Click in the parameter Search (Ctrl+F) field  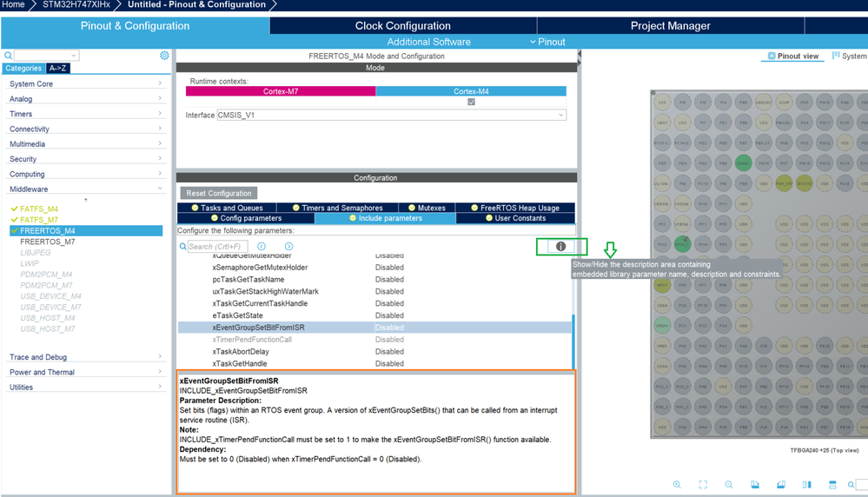pyautogui.click(x=217, y=246)
